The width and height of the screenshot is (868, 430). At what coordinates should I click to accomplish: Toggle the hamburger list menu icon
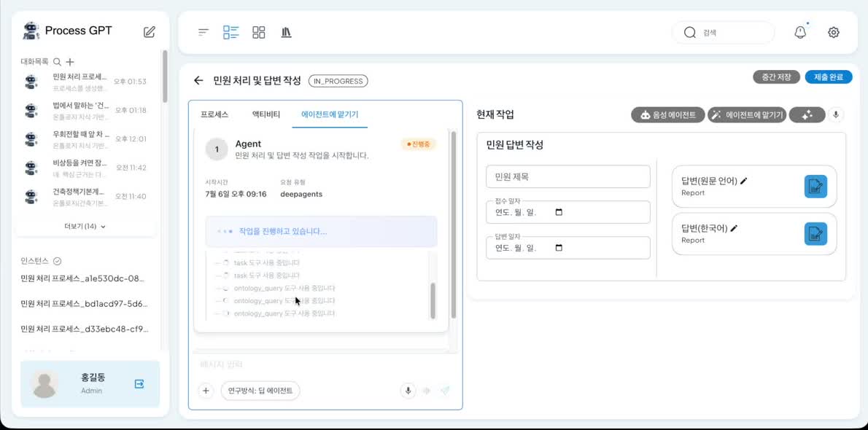pos(204,32)
